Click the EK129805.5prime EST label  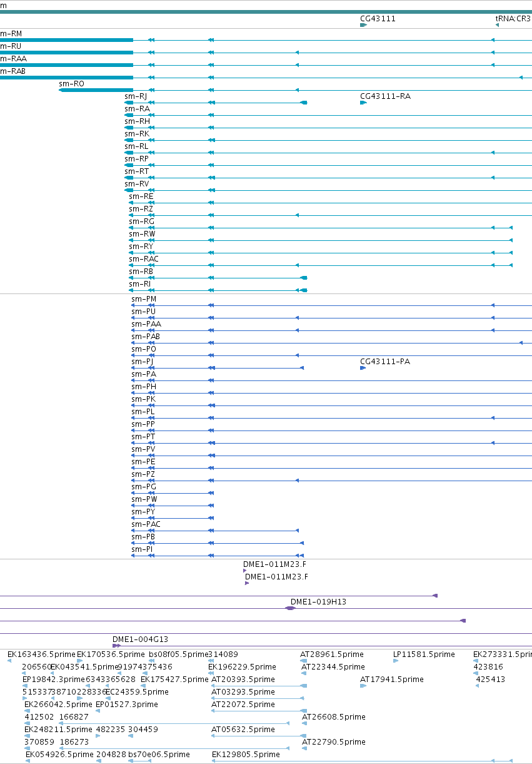tap(246, 755)
